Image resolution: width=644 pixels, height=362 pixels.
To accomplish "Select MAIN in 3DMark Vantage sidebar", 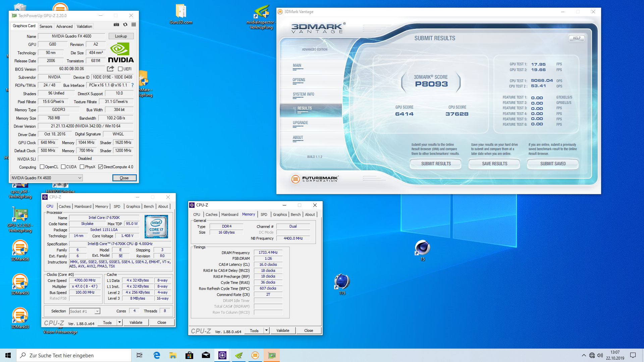I will [297, 66].
